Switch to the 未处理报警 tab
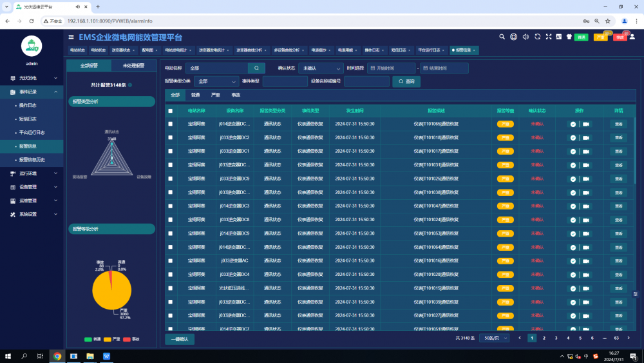 coord(133,66)
